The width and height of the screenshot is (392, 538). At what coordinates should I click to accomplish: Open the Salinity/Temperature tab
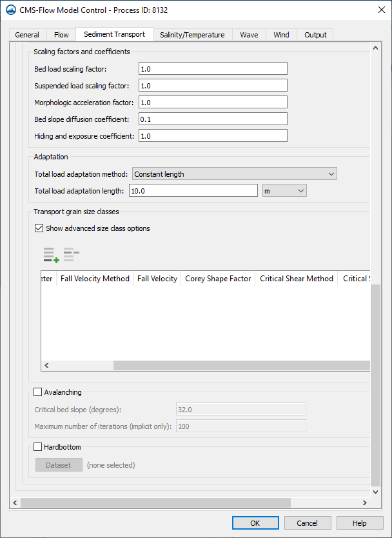[x=192, y=35]
